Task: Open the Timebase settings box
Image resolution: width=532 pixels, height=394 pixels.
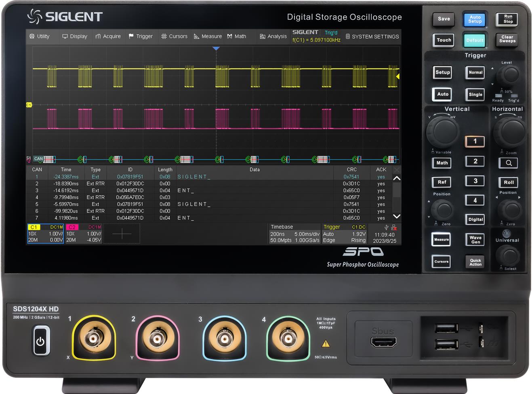Action: (x=294, y=234)
